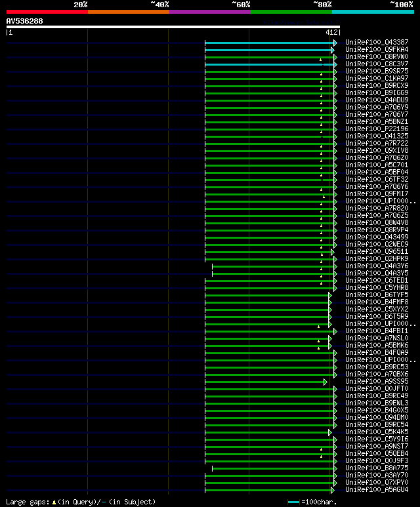This screenshot has height=507, width=420.
Task: Select hit label UniRef100_Q7XPY0
Action: click(377, 483)
